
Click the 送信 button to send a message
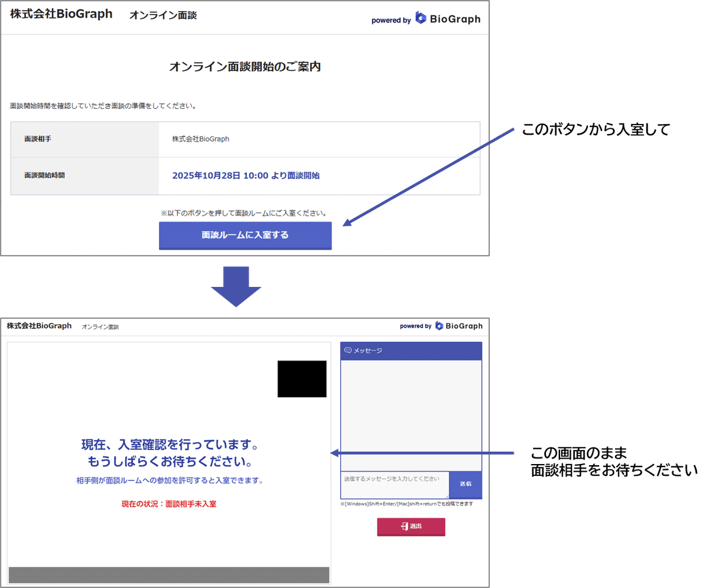(466, 484)
